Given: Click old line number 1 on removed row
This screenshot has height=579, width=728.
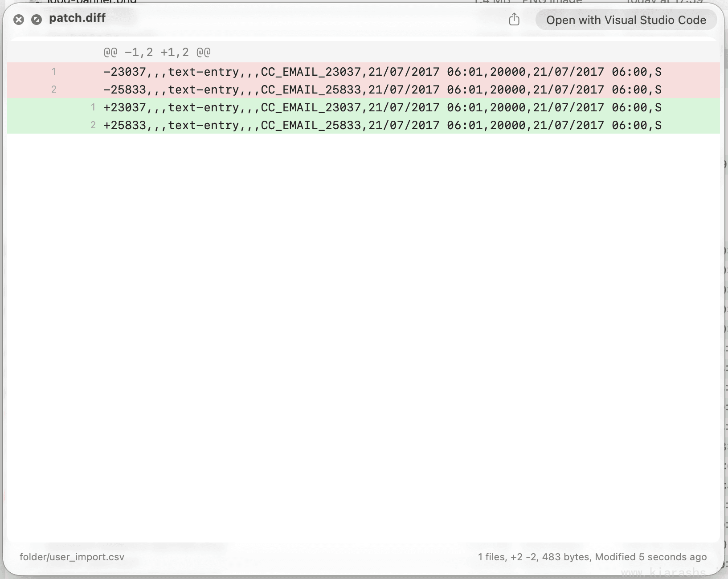Looking at the screenshot, I should (54, 71).
